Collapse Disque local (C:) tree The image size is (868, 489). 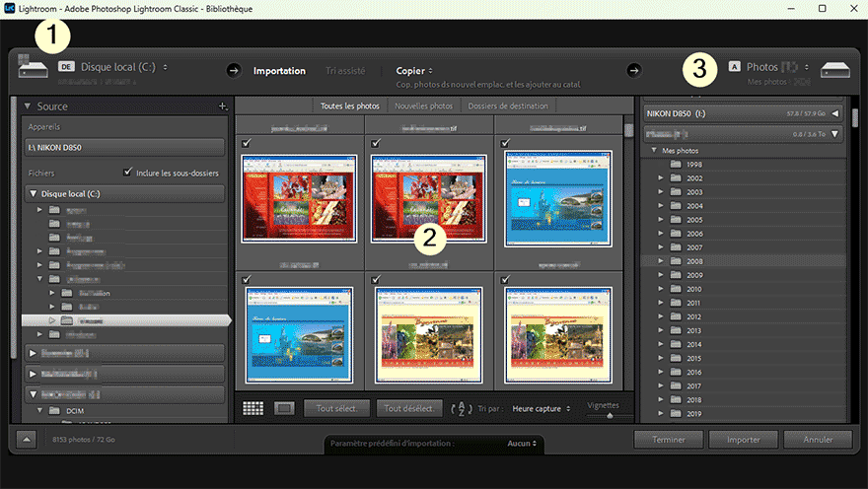[x=34, y=193]
